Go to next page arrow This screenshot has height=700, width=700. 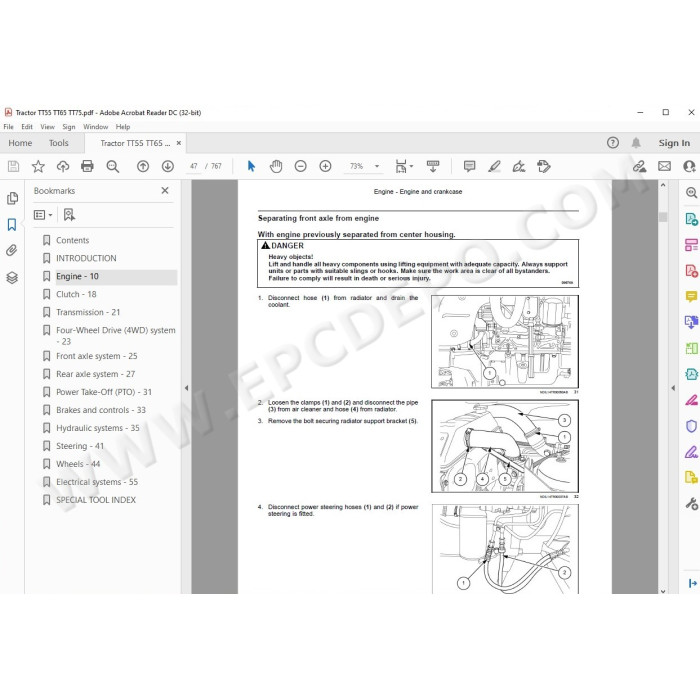coord(168,167)
